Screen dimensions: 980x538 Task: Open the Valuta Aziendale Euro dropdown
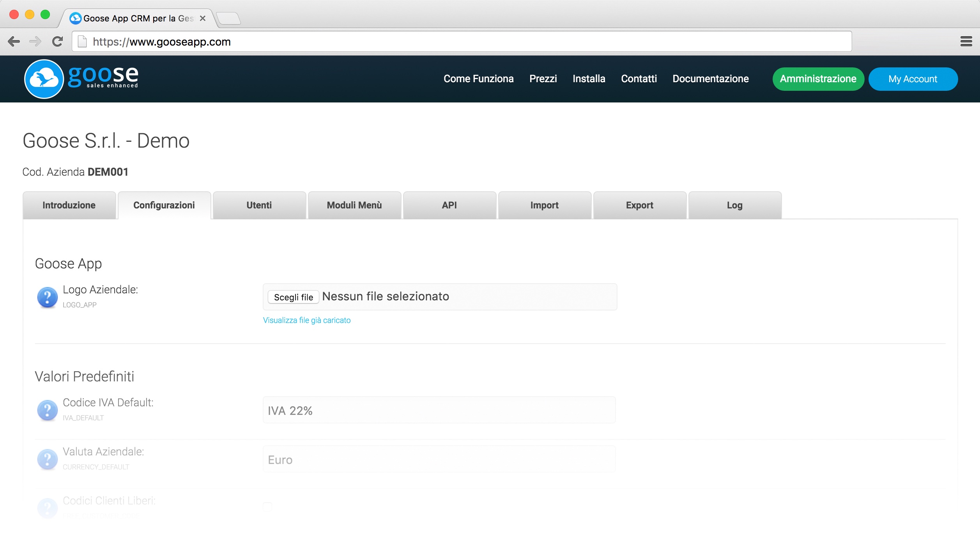pyautogui.click(x=439, y=459)
